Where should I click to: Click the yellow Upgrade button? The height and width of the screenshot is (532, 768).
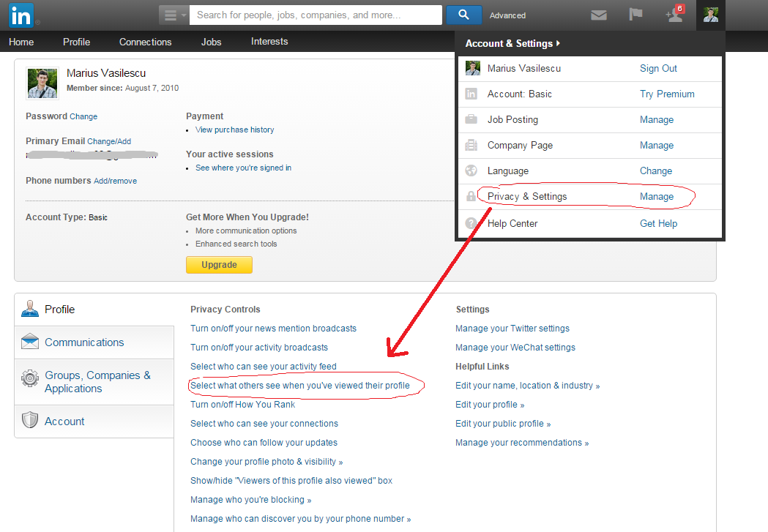(219, 265)
